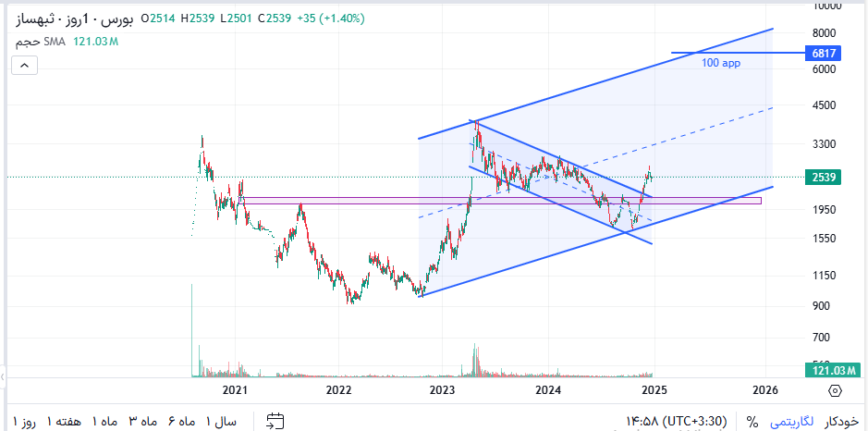Click the 4500 price axis label
The height and width of the screenshot is (431, 868).
click(x=824, y=105)
